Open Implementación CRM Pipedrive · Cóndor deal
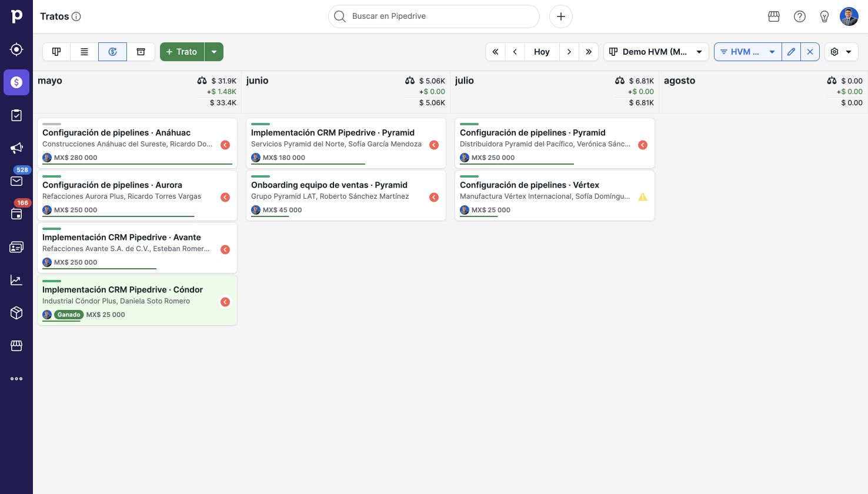Screen dimensions: 868x494 (137, 300)
